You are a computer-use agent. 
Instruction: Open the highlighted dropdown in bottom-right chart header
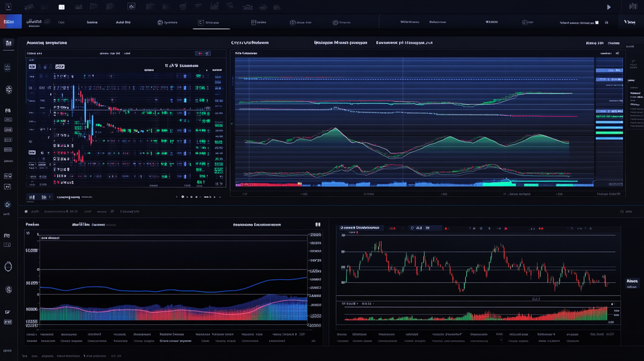(361, 228)
